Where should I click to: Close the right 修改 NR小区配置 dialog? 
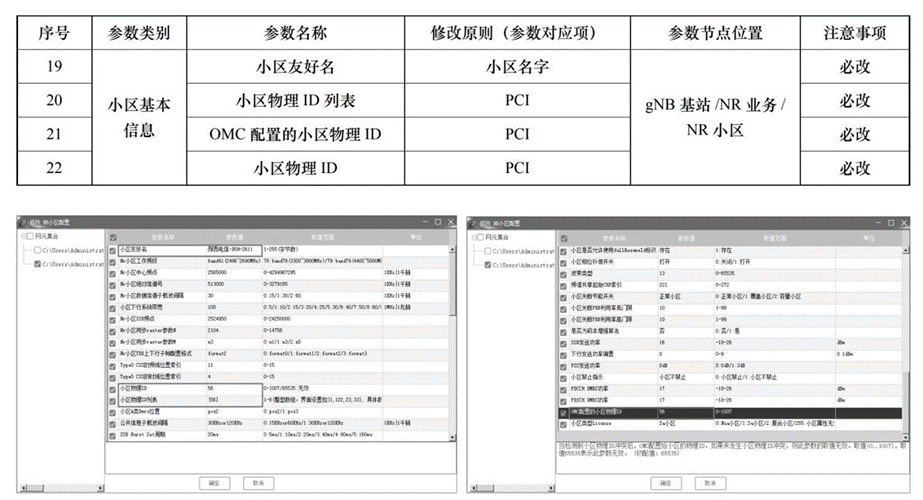[x=904, y=223]
